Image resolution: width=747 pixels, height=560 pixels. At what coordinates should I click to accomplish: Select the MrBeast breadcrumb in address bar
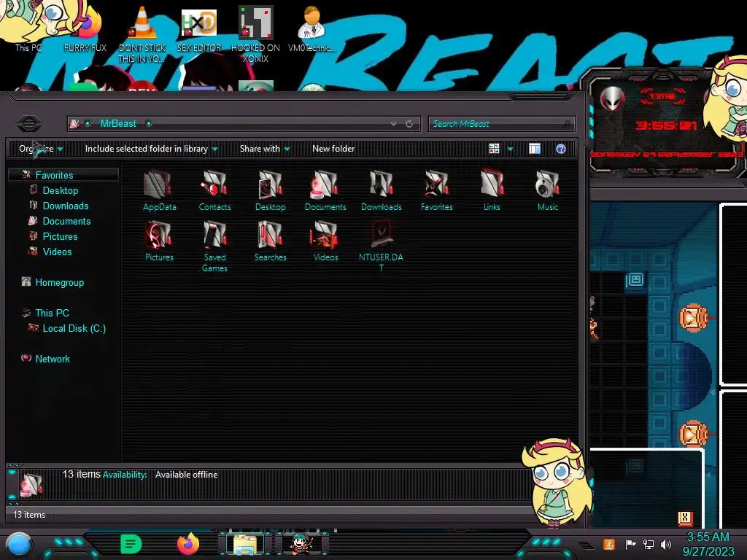point(118,124)
